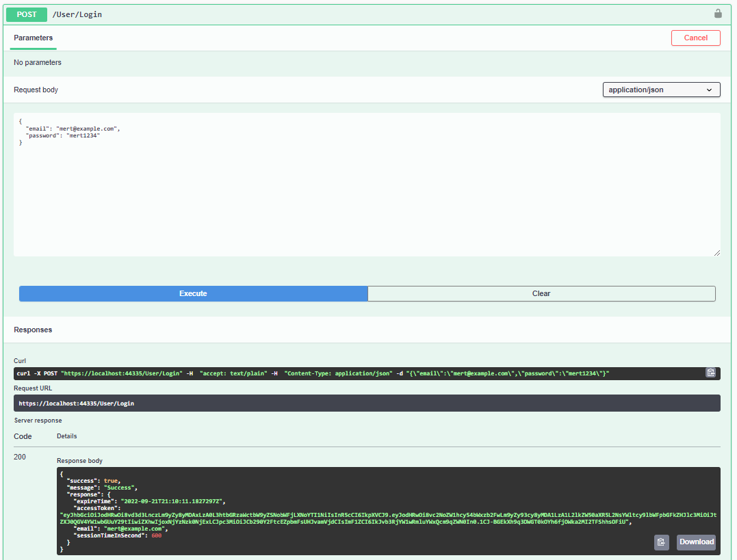Image resolution: width=737 pixels, height=560 pixels.
Task: Expand the Responses section header
Action: (31, 330)
